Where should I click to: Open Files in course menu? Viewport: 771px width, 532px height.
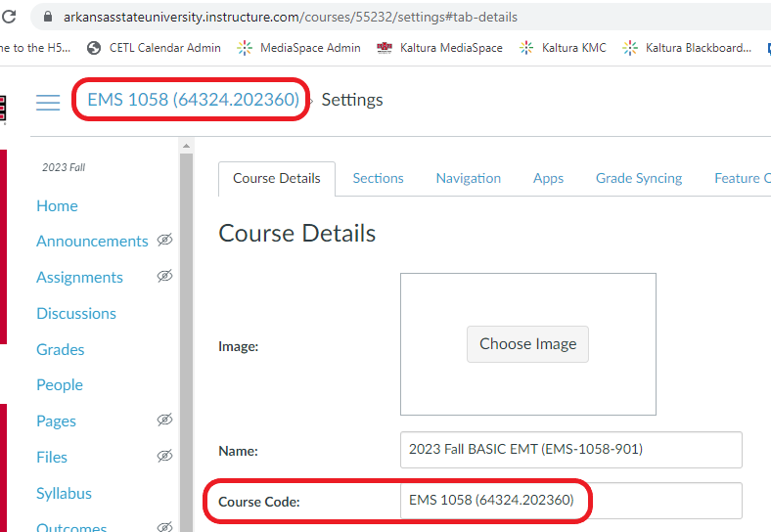click(52, 458)
